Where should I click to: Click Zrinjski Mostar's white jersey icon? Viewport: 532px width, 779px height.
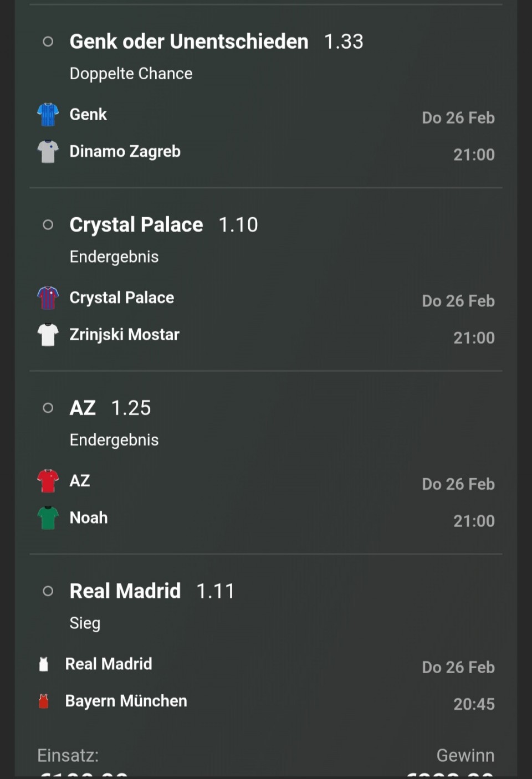[48, 335]
